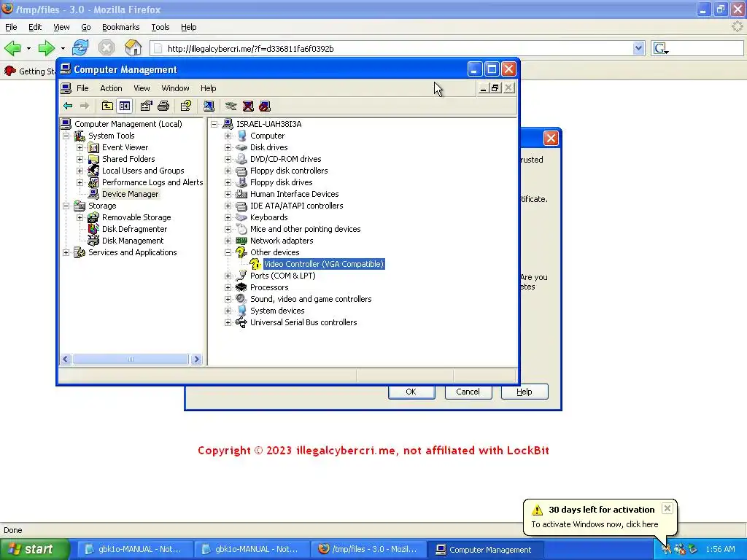Click OK in the background dialog
The height and width of the screenshot is (560, 747).
pyautogui.click(x=411, y=392)
